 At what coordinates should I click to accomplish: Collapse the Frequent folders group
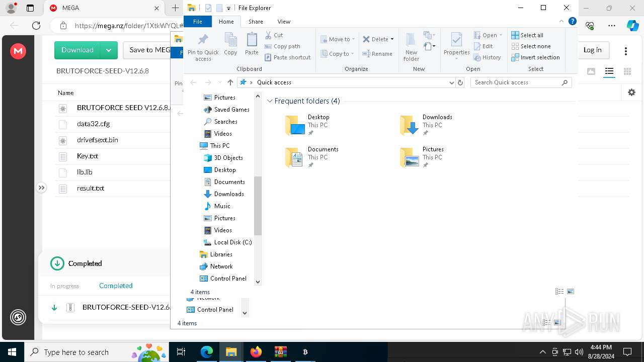click(x=270, y=101)
